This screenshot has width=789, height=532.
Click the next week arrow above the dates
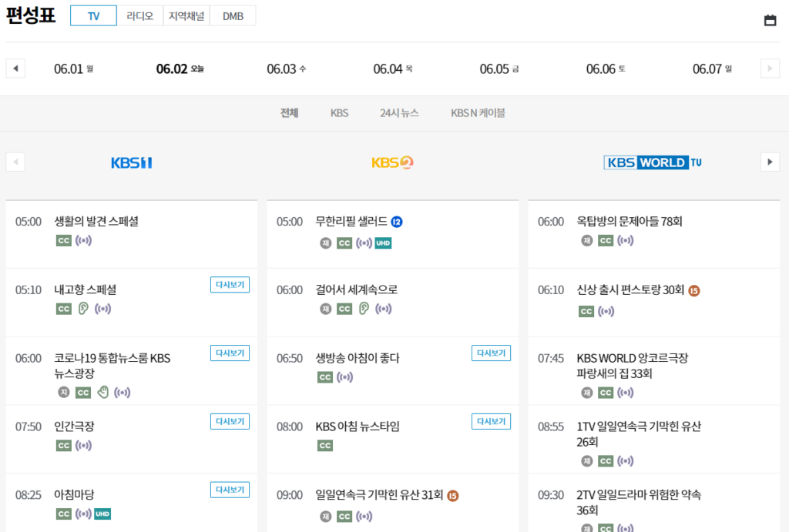(x=770, y=68)
